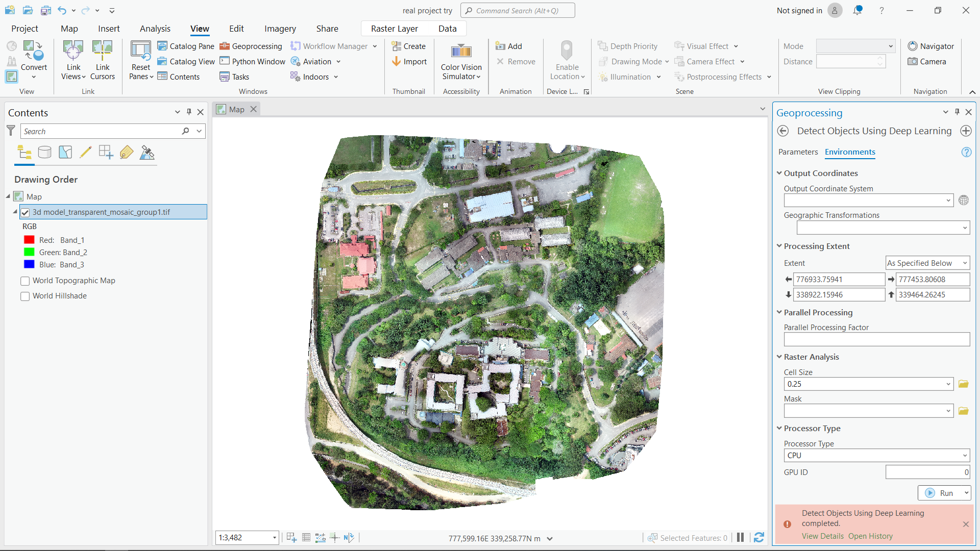
Task: Uncheck the 3d model_transparent_mosaic_group1.tif layer
Action: pyautogui.click(x=25, y=212)
